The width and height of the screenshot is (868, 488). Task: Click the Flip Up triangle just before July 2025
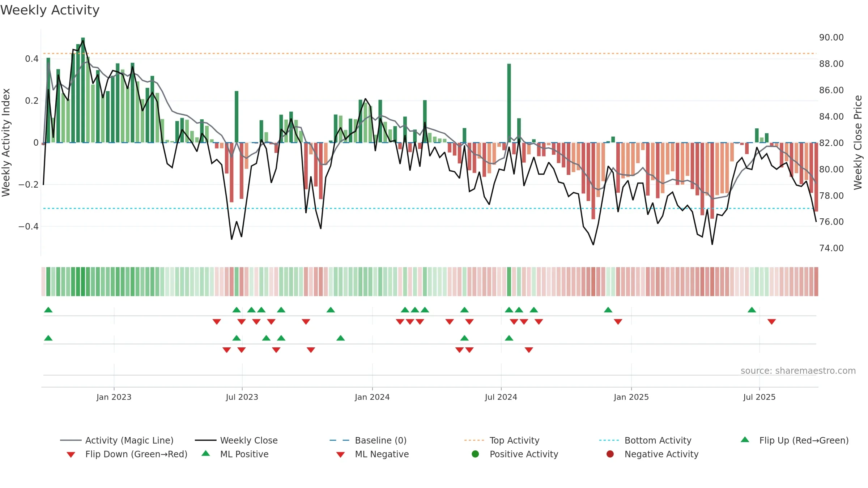(x=752, y=310)
